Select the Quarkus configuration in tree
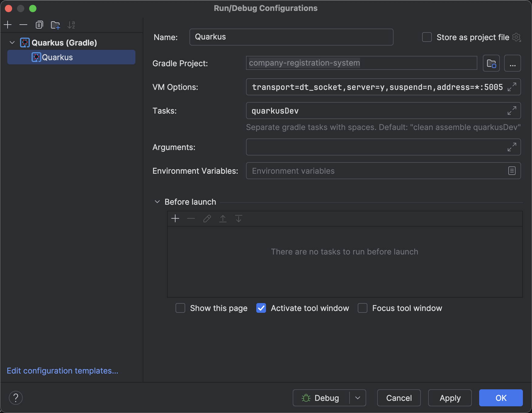Viewport: 532px width, 413px height. pos(57,57)
